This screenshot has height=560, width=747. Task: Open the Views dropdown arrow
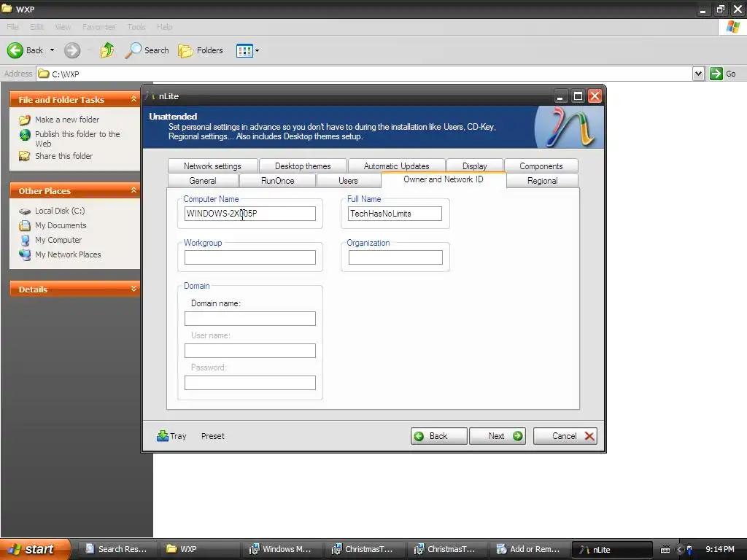pos(258,50)
